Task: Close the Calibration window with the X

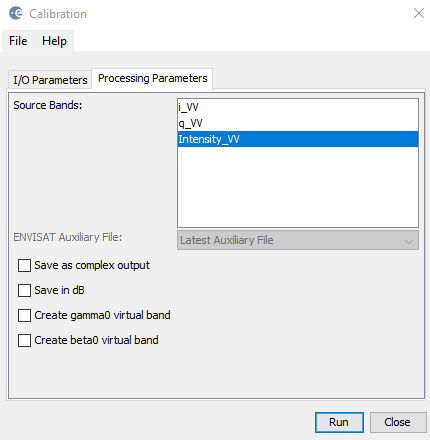Action: 419,13
